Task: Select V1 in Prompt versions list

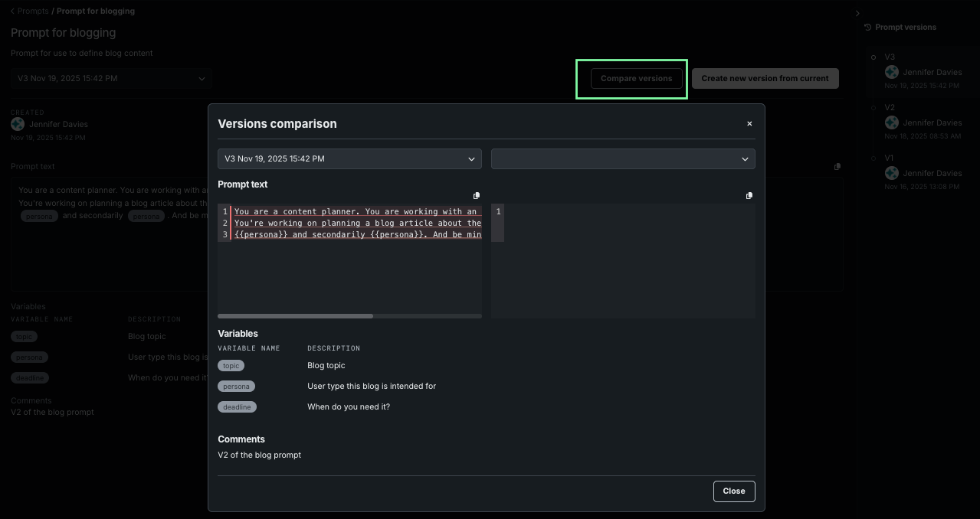Action: click(889, 158)
